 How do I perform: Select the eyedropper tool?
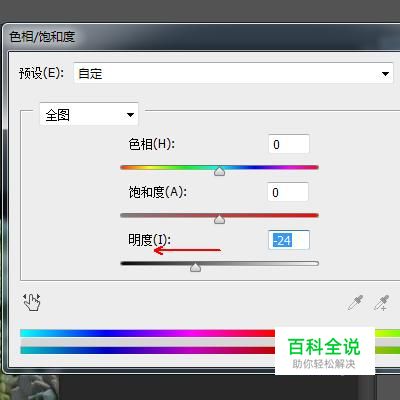point(355,302)
